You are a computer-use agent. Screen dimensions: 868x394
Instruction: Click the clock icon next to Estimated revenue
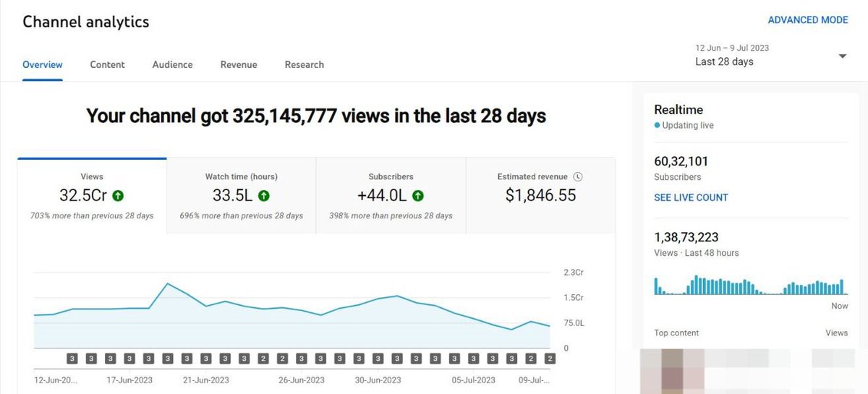[x=578, y=176]
